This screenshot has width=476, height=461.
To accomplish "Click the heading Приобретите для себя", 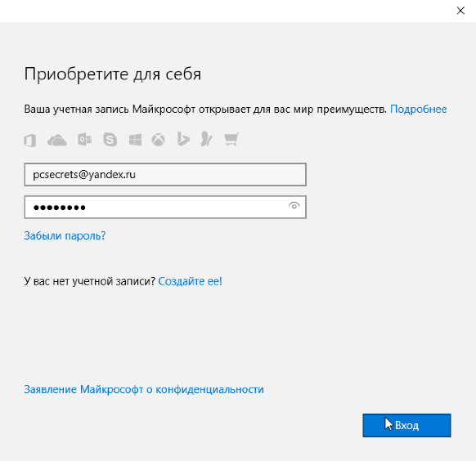I will click(113, 74).
